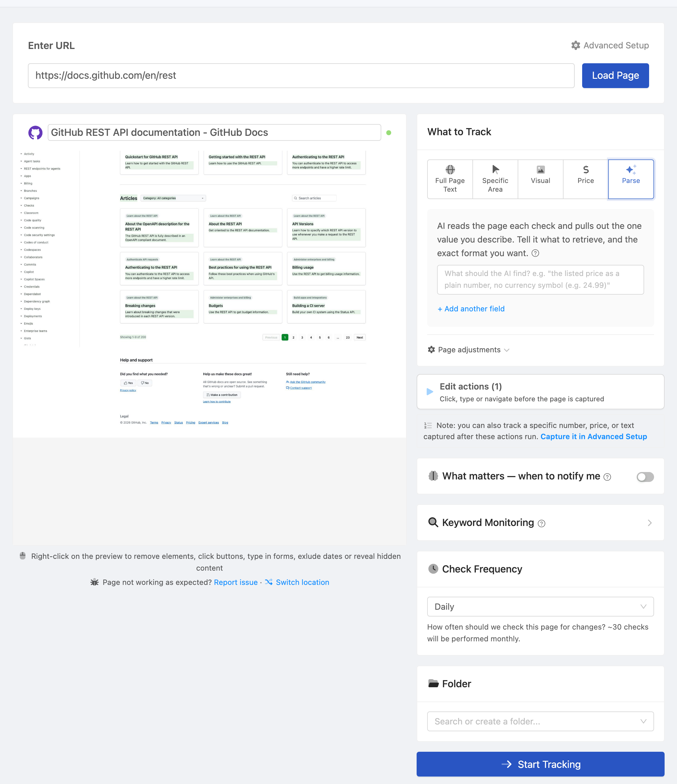This screenshot has height=784, width=677.
Task: Click the arrow icon on Start Tracking
Action: coord(507,764)
